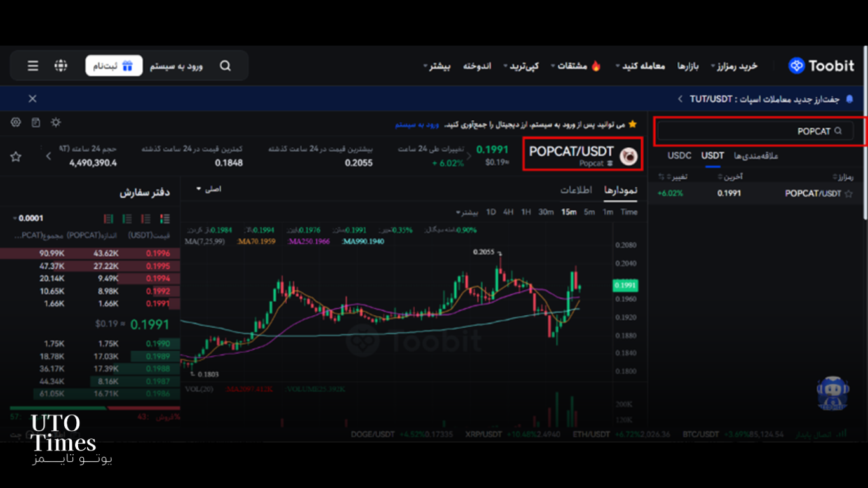
Task: Expand the معامله کنید menu
Action: coord(640,66)
